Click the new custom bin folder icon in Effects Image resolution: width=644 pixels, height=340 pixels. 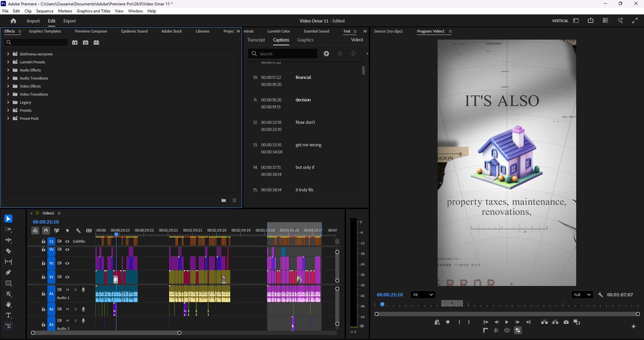click(223, 200)
